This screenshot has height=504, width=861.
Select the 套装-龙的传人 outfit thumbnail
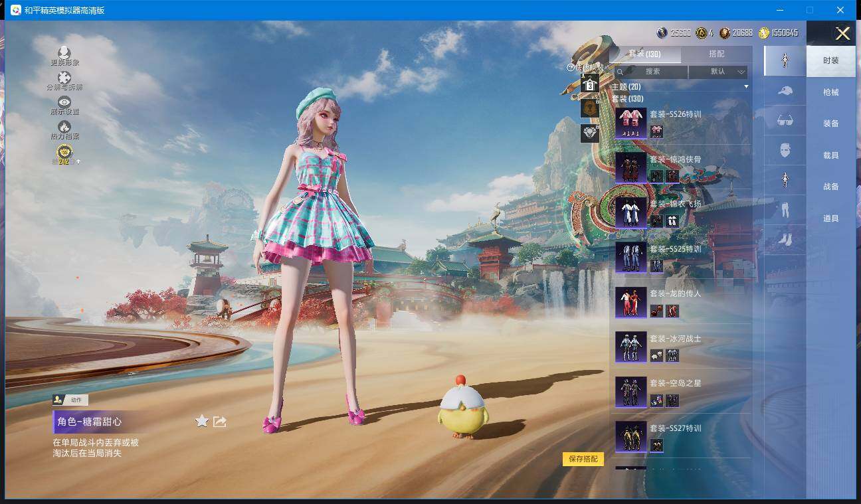point(630,302)
